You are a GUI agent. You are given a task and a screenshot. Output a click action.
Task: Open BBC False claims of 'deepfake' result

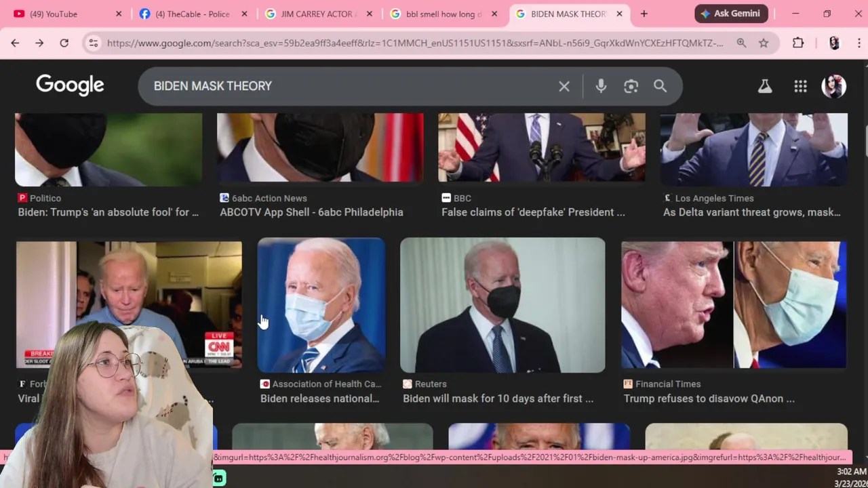point(533,212)
